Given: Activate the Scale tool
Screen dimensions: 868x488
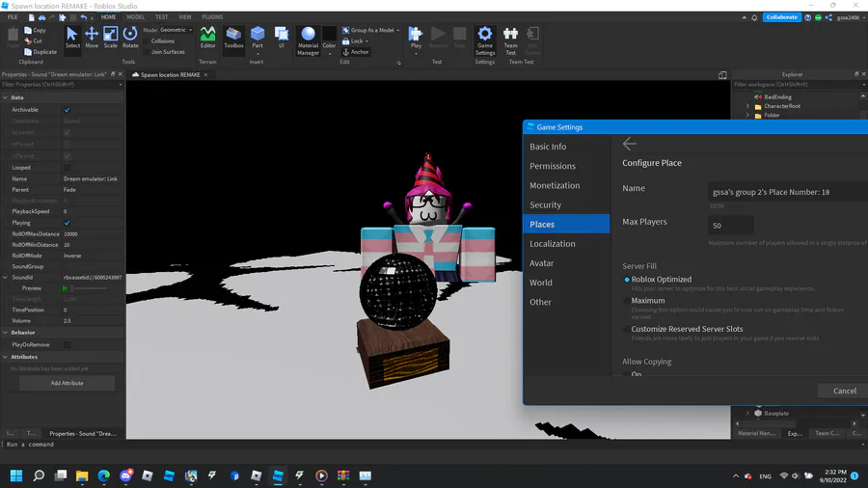Looking at the screenshot, I should 110,38.
